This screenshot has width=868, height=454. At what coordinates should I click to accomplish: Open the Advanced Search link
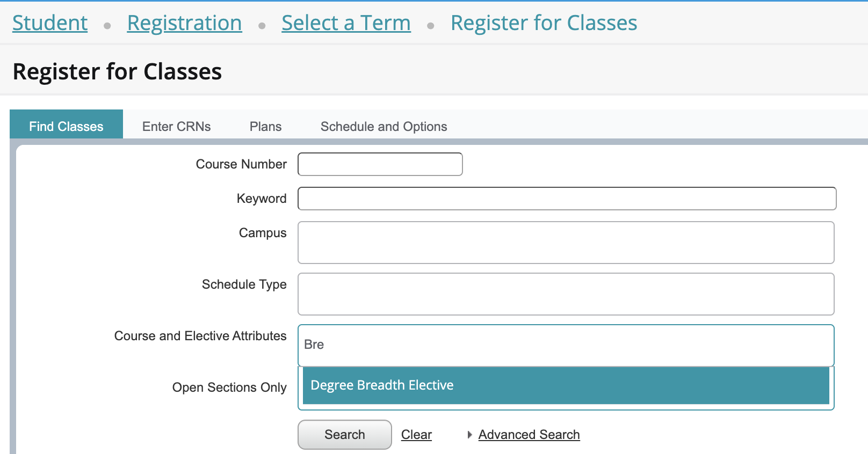529,435
